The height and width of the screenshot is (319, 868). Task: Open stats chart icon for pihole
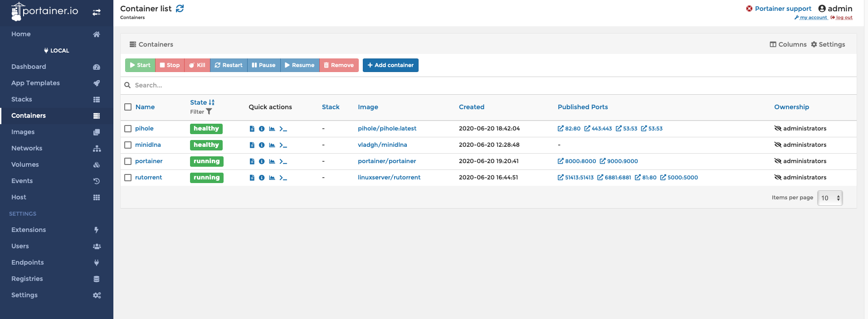[272, 129]
